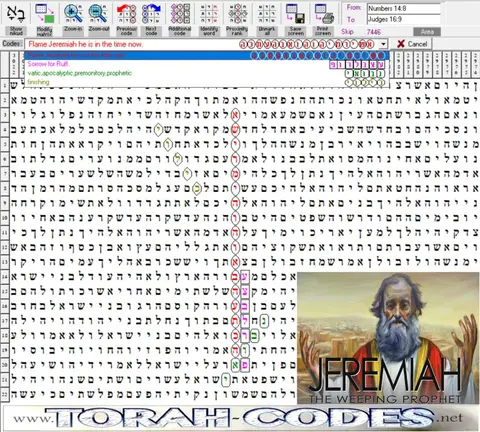Click the To field showing Judges 16:9

point(404,19)
